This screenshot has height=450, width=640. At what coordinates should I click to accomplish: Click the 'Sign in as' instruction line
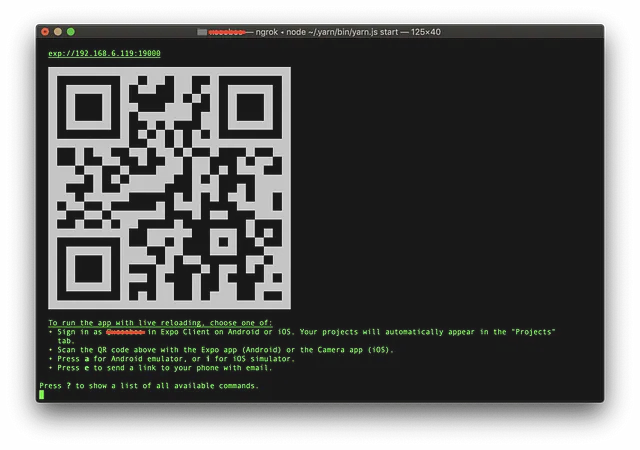coord(300,331)
